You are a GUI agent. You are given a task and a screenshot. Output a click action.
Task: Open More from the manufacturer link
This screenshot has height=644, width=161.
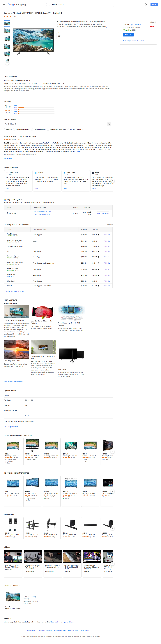click(x=13, y=382)
